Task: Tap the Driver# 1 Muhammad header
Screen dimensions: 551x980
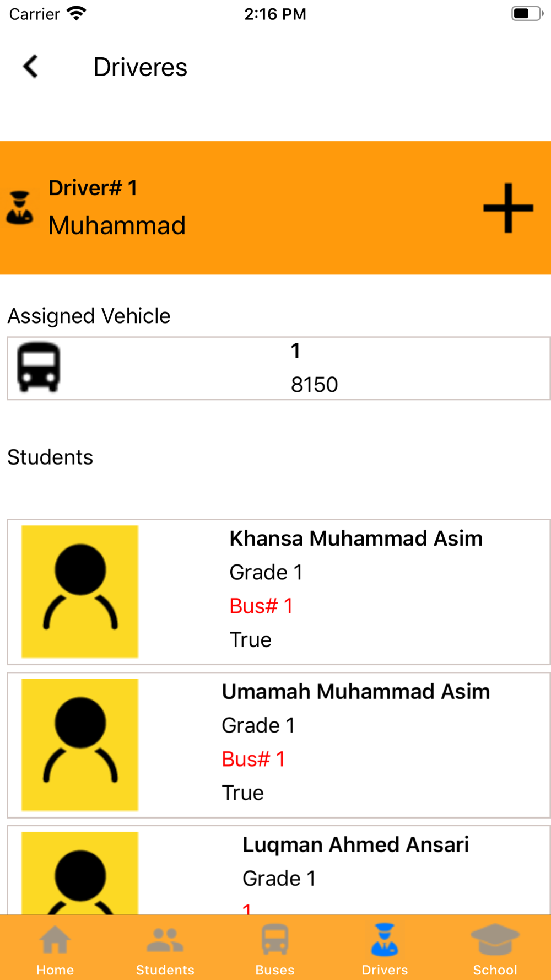Action: click(275, 208)
